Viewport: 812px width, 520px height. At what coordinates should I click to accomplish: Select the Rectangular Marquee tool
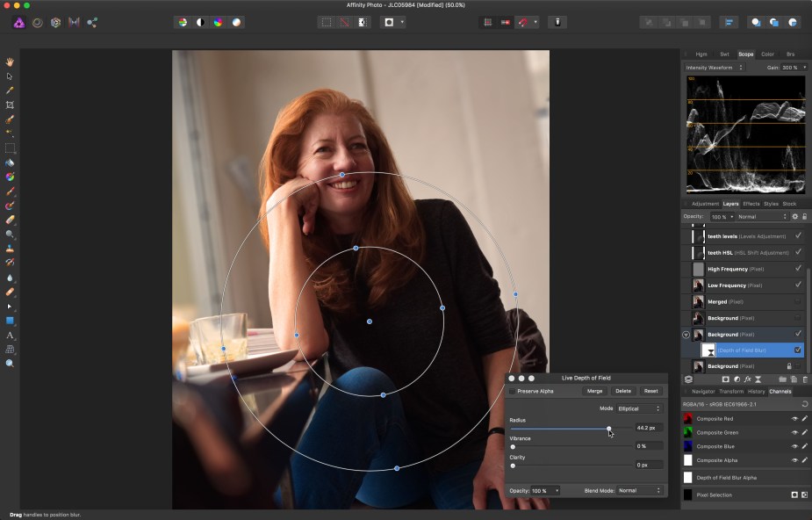10,148
